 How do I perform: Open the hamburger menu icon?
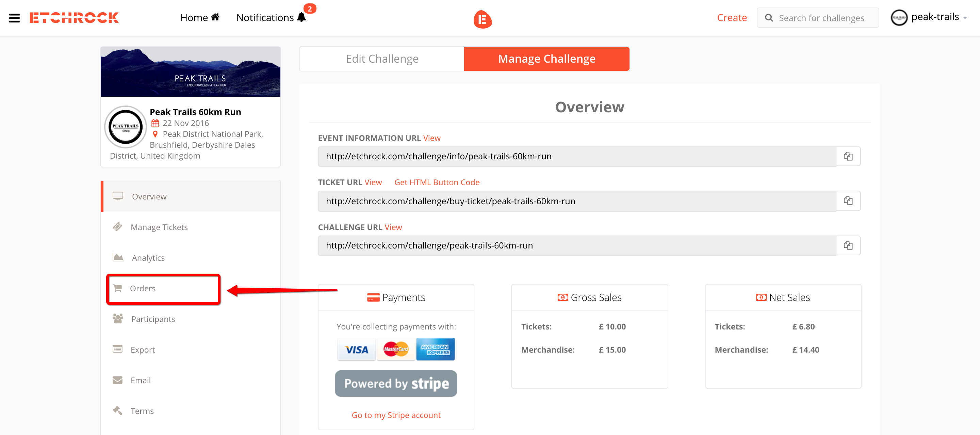click(14, 18)
